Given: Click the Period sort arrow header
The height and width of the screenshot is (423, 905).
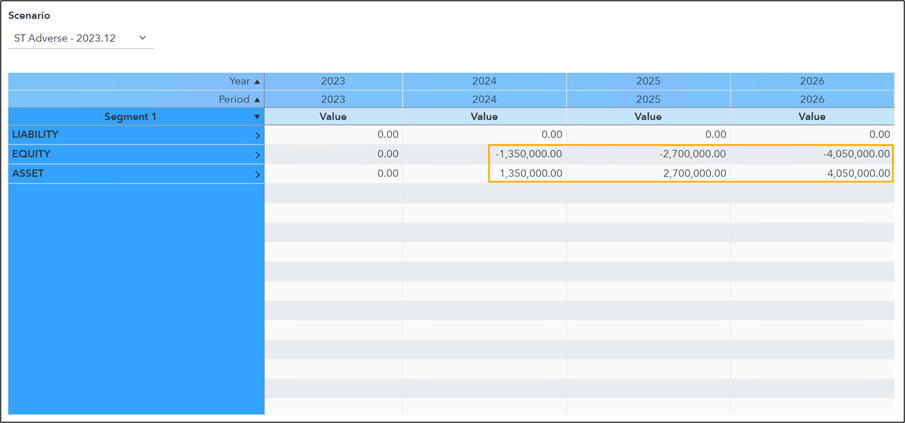Looking at the screenshot, I should coord(257,99).
